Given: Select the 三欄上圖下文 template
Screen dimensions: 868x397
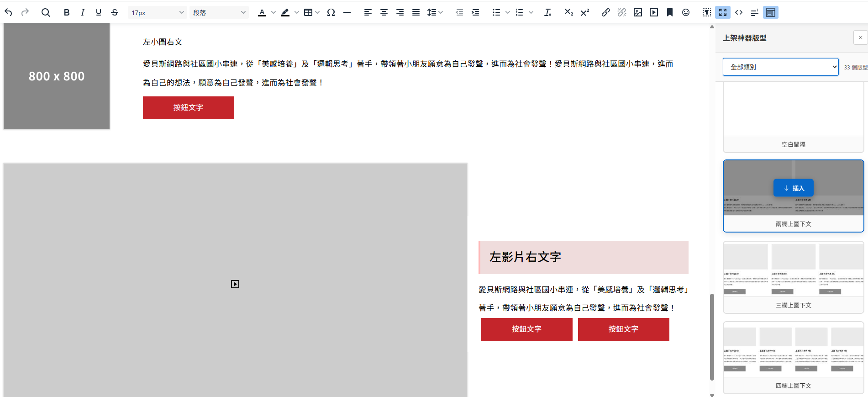Looking at the screenshot, I should 794,277.
